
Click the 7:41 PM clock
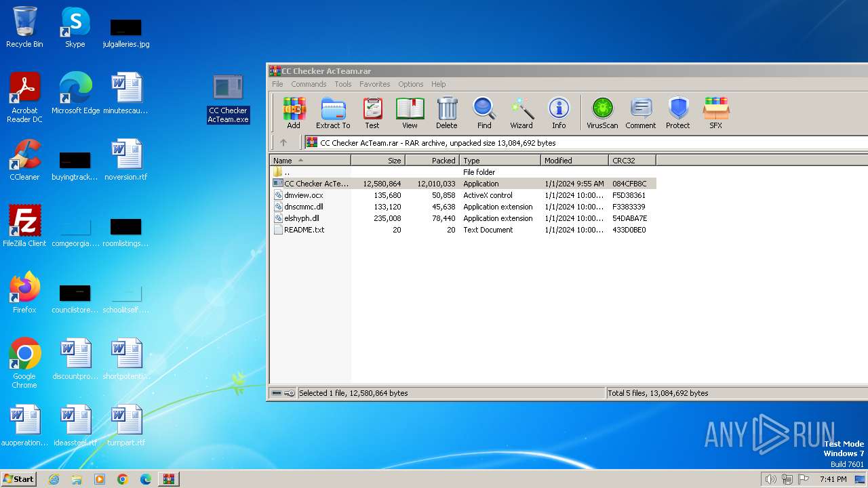(x=833, y=479)
